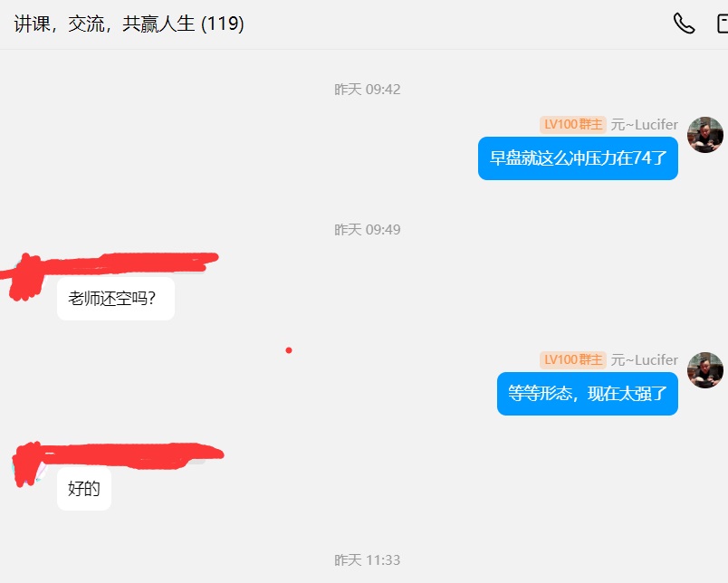This screenshot has width=728, height=583.
Task: Select the blue bubble 早盘就这么冲压力在74了
Action: point(578,158)
